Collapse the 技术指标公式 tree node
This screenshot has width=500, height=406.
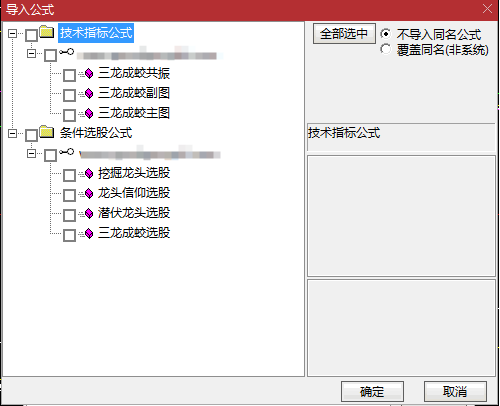pos(12,33)
